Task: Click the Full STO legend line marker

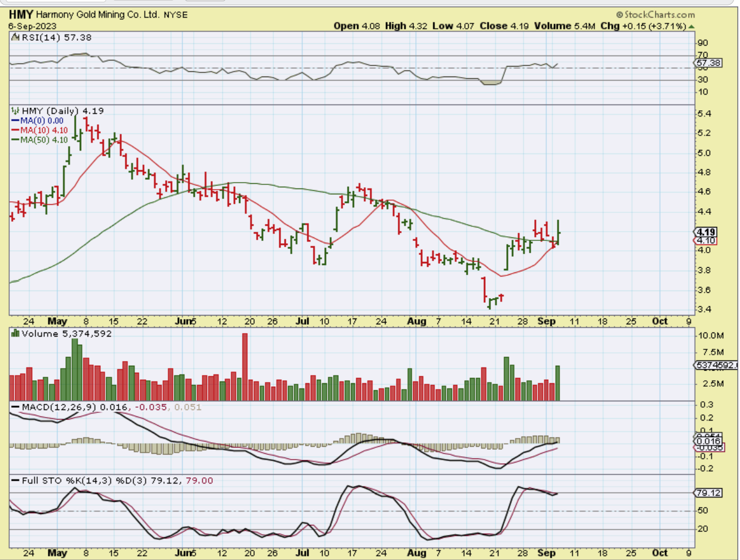Action: click(x=16, y=481)
